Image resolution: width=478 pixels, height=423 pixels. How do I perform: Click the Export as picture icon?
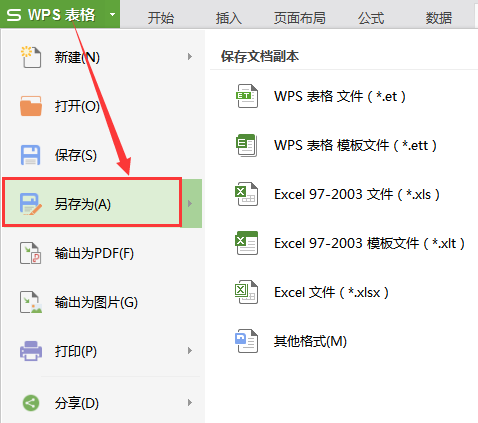click(x=31, y=302)
